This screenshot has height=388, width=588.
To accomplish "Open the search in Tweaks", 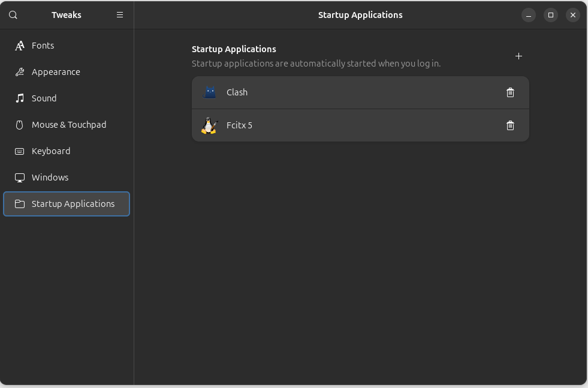I will point(13,15).
